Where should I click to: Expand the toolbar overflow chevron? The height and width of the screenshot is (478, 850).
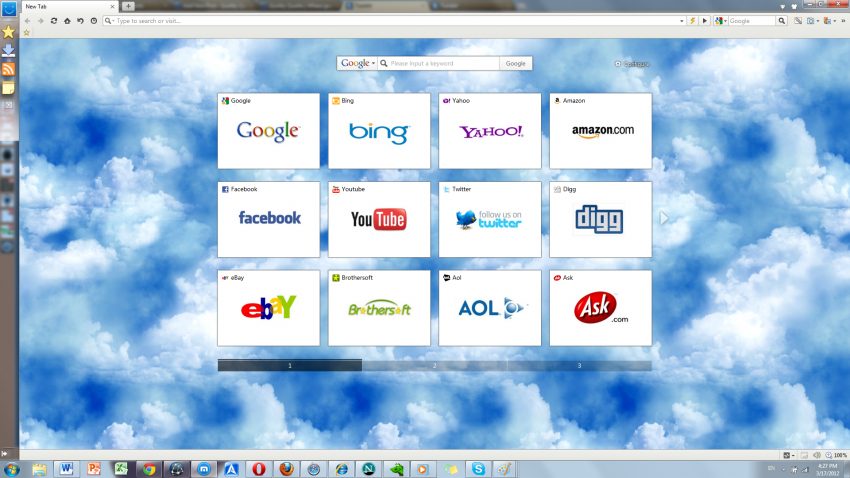[843, 21]
